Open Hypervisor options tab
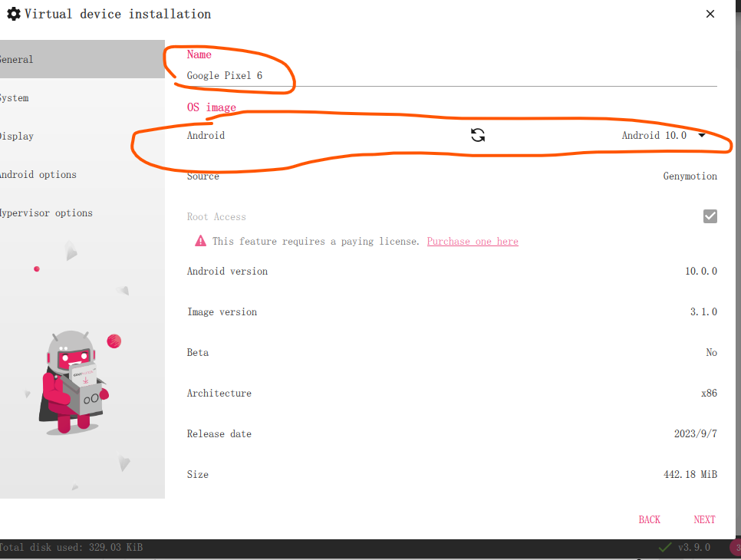Screen dimensions: 741x560 click(x=82, y=212)
